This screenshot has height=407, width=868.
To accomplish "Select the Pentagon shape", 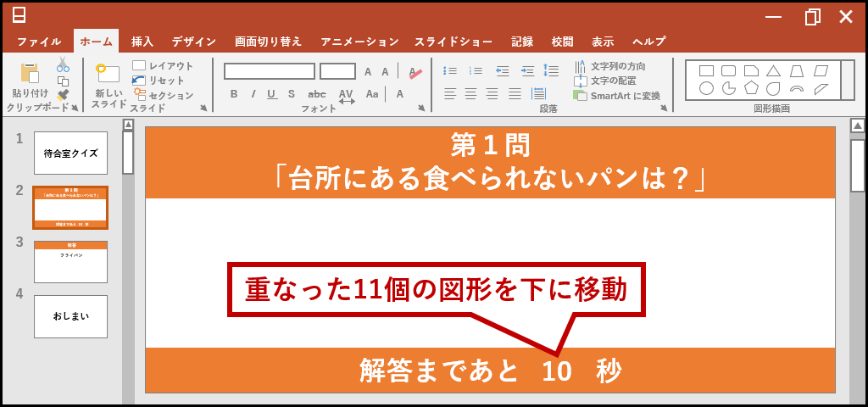I will 751,88.
